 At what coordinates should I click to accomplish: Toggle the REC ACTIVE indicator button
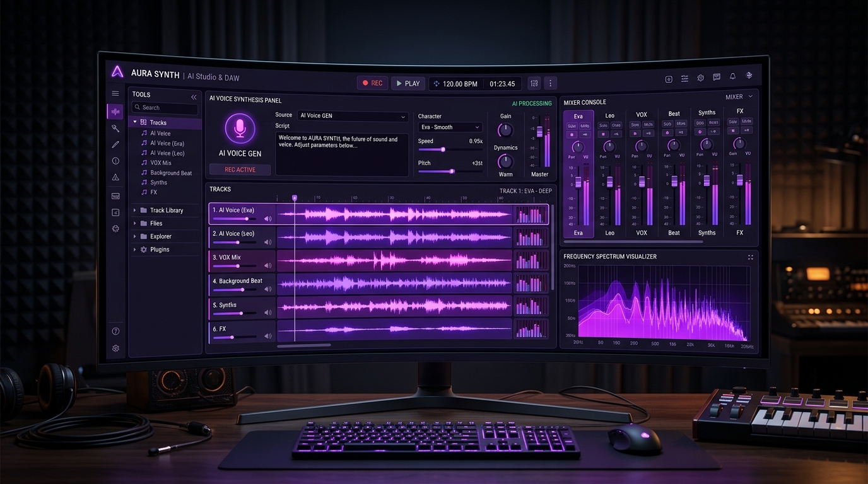[240, 170]
